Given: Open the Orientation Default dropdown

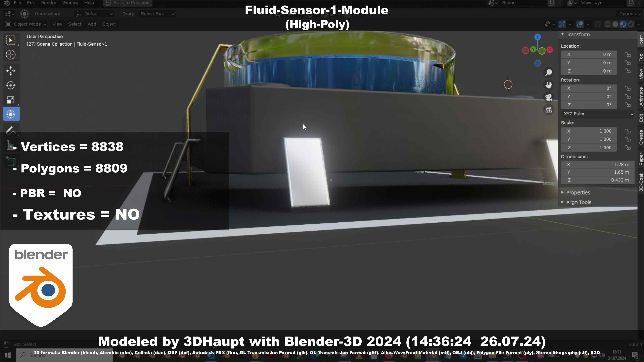Looking at the screenshot, I should tap(94, 14).
